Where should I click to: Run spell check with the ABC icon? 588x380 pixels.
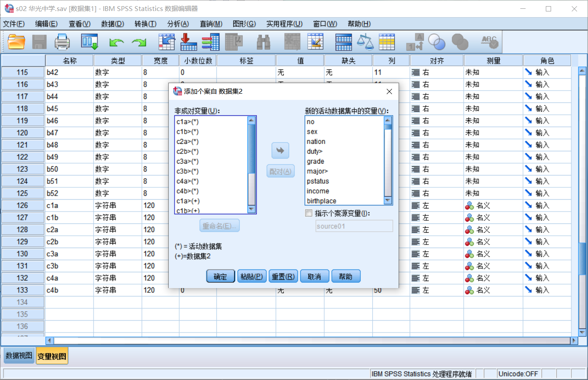[x=489, y=42]
